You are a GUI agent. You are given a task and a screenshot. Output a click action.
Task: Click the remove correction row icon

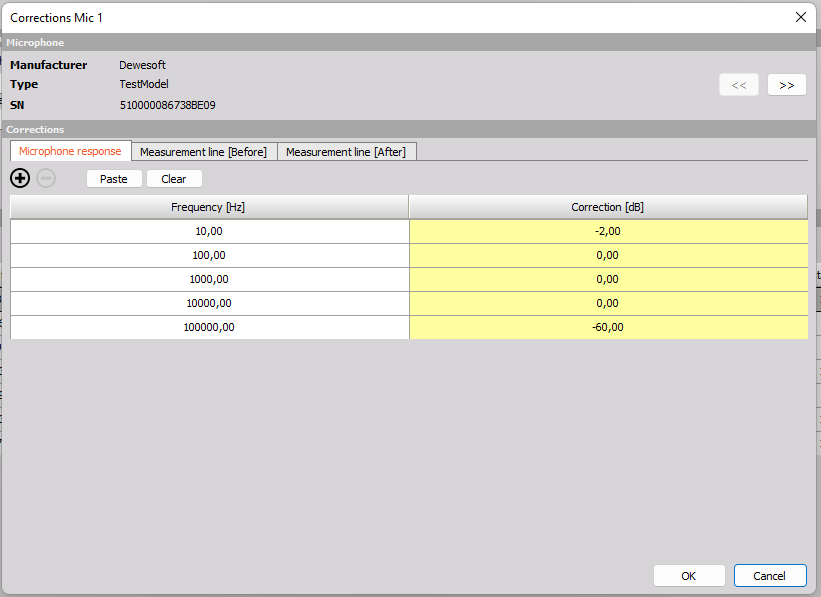coord(46,178)
